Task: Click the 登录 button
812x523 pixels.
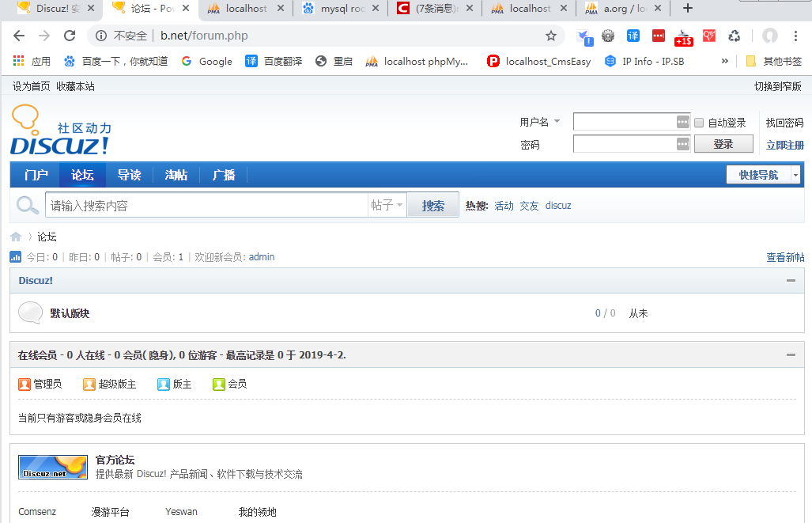Action: pyautogui.click(x=723, y=144)
